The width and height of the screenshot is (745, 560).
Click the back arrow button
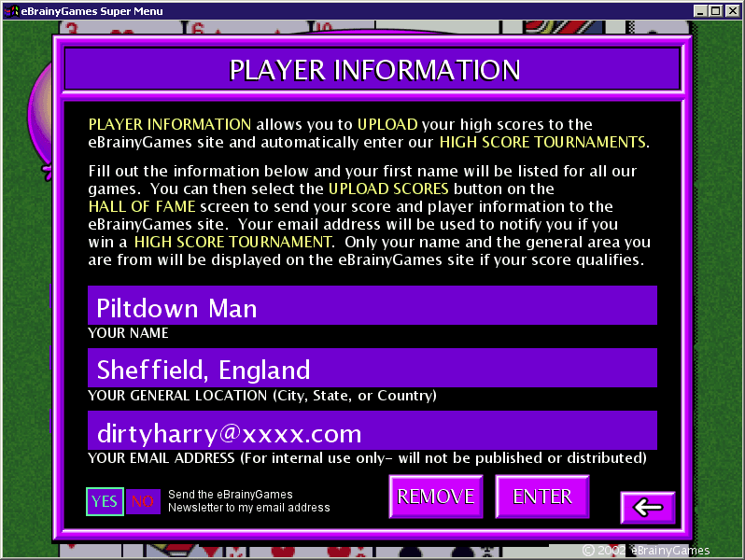[x=648, y=508]
